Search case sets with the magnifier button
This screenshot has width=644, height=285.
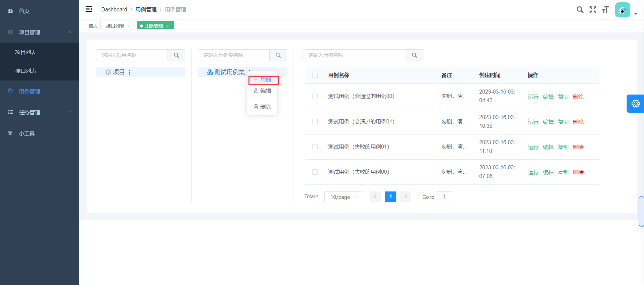coord(278,55)
